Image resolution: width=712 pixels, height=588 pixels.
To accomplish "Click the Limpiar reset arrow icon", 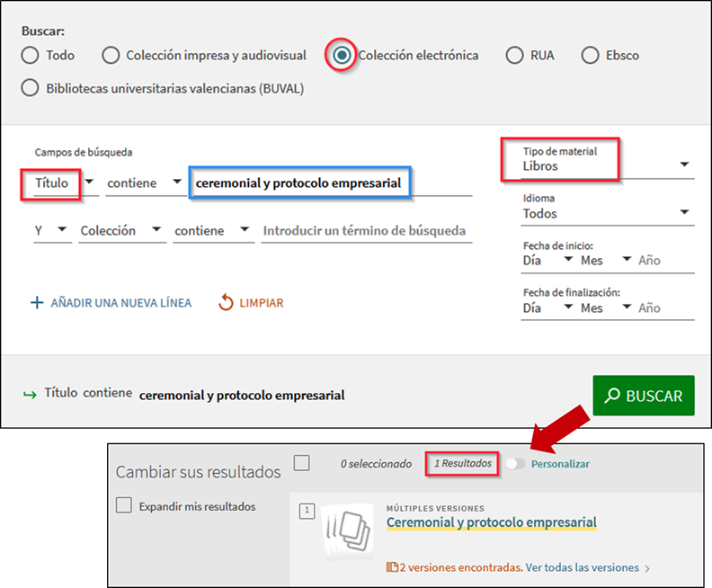I will pyautogui.click(x=226, y=303).
